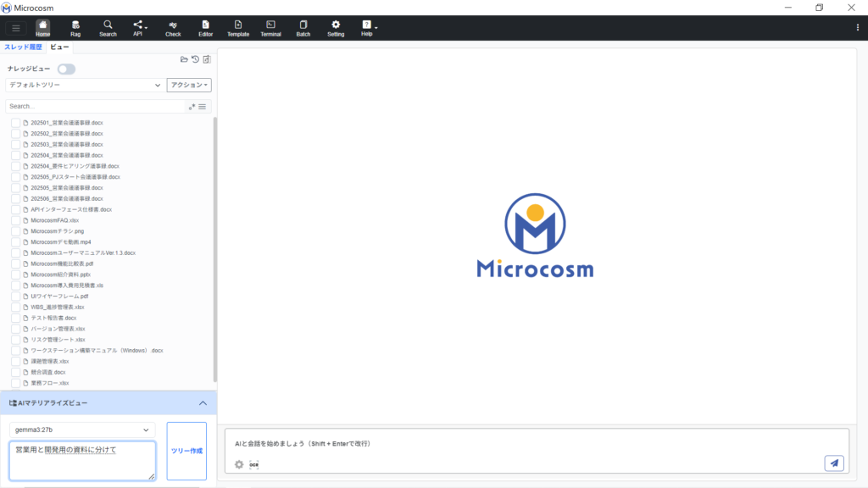Check the box for Microcosm紹介資料.pptx

coord(15,274)
